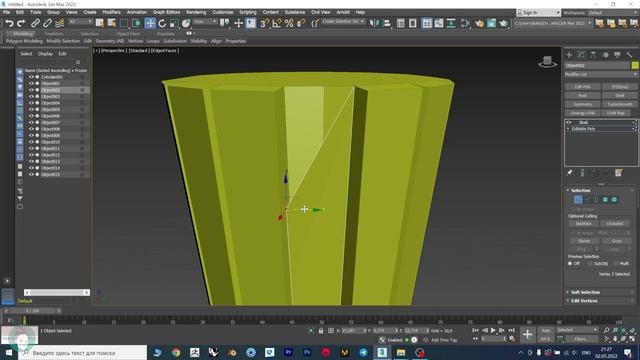Screen dimensions: 640x360
Task: Activate the Select and Link tool
Action: point(35,23)
